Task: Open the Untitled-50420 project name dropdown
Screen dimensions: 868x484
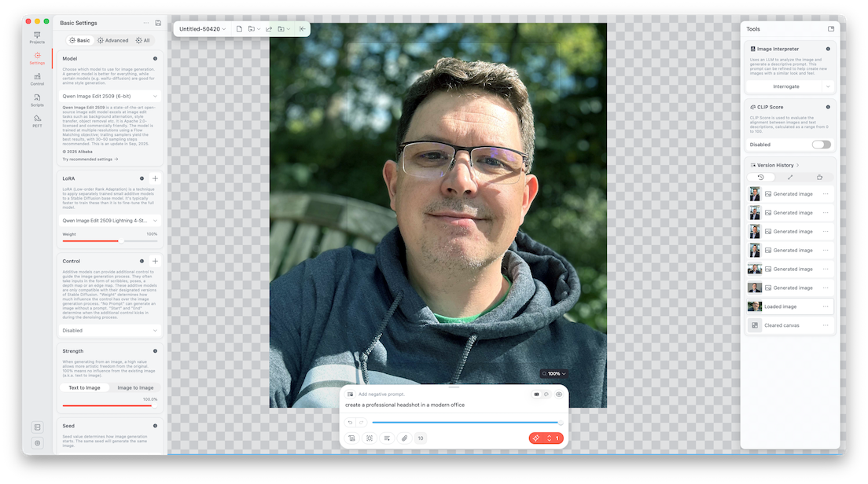Action: pyautogui.click(x=202, y=29)
